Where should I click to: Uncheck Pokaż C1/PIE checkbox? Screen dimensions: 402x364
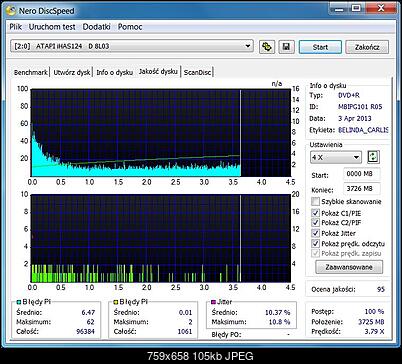pyautogui.click(x=315, y=213)
